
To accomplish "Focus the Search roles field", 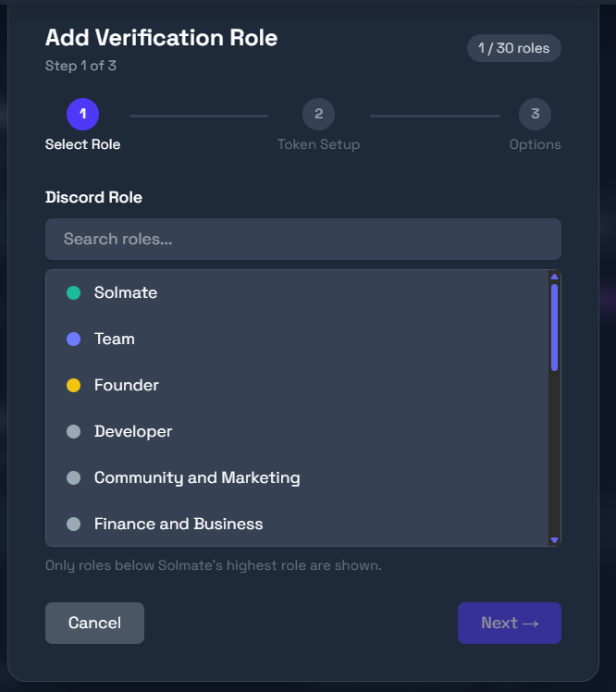I will click(302, 240).
